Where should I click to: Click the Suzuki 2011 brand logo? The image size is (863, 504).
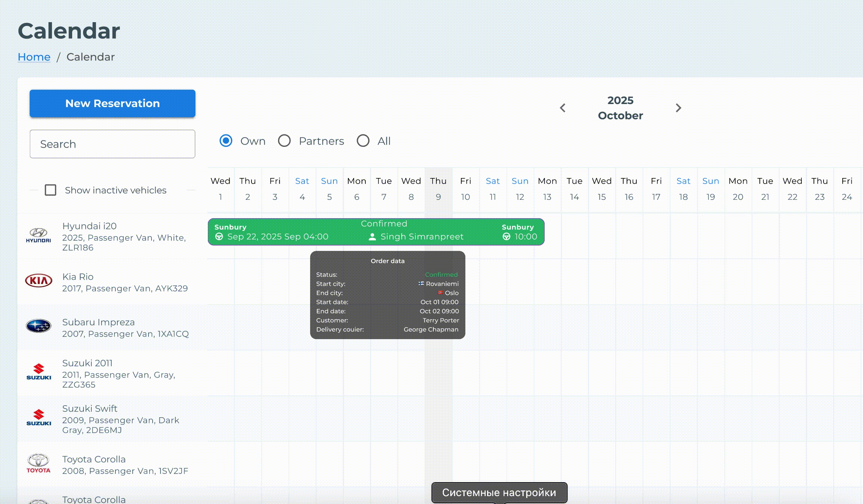pyautogui.click(x=38, y=372)
